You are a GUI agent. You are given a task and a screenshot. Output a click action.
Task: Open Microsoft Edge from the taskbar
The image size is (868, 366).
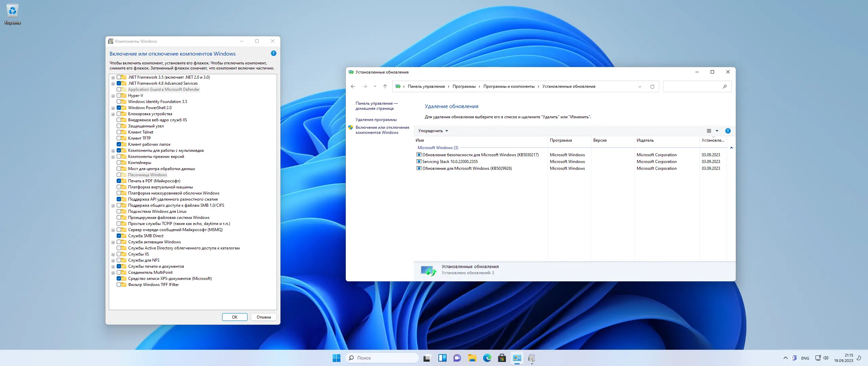coord(487,358)
